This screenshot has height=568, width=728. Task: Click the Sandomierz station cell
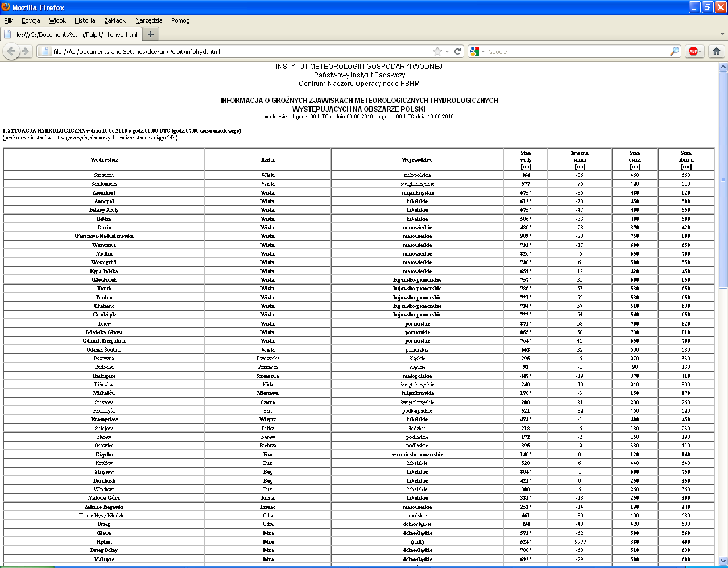pos(104,184)
